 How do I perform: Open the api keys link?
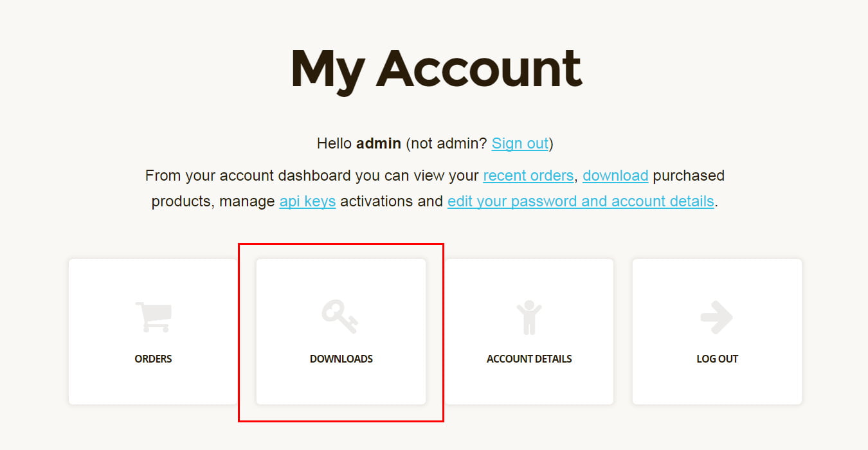pos(307,201)
